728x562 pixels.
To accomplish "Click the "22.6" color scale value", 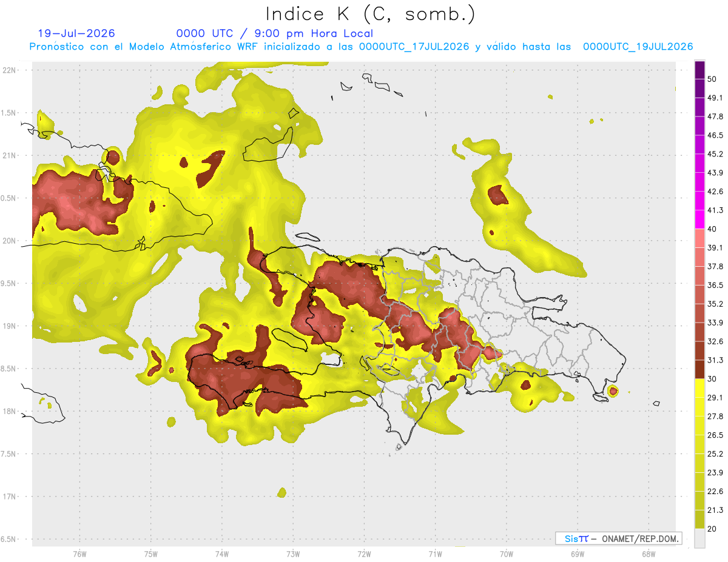I will tap(715, 492).
